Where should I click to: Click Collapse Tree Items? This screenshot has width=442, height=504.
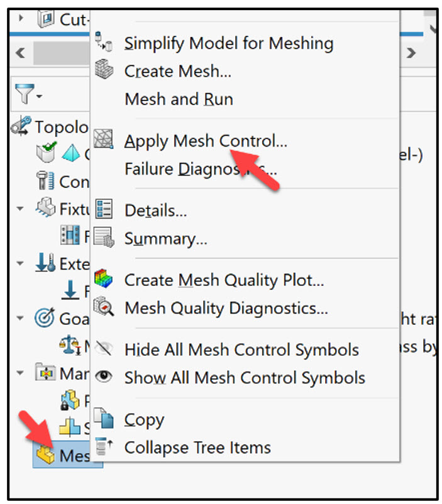point(197,448)
